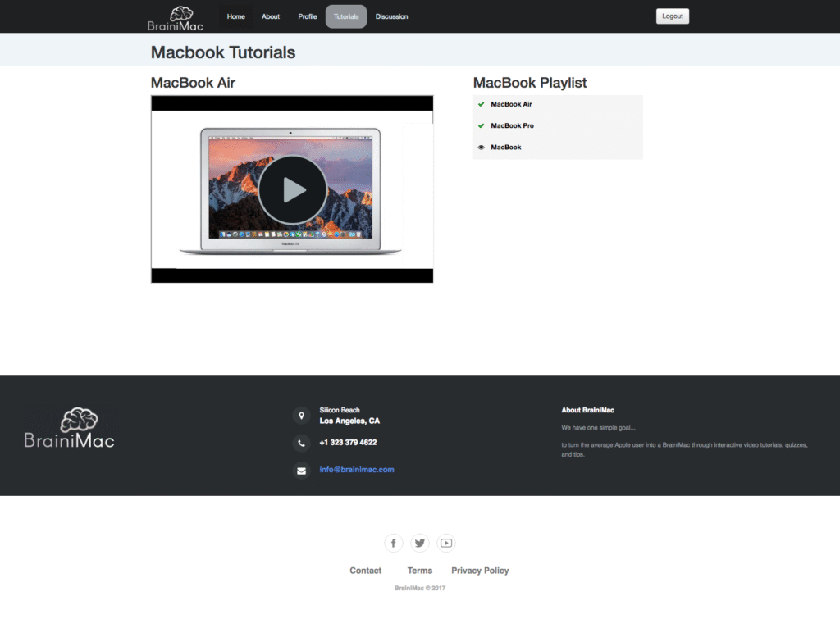Click the info@brainimac.com email link

(x=357, y=470)
